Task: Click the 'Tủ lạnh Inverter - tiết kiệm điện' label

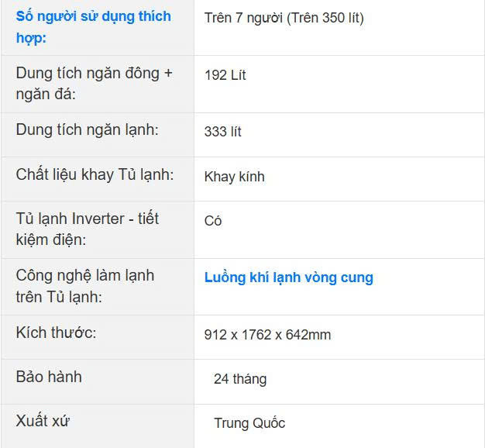Action: pyautogui.click(x=87, y=229)
